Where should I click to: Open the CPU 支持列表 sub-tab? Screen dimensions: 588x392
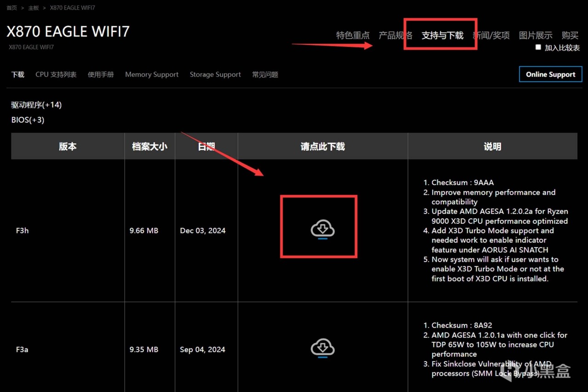click(56, 74)
